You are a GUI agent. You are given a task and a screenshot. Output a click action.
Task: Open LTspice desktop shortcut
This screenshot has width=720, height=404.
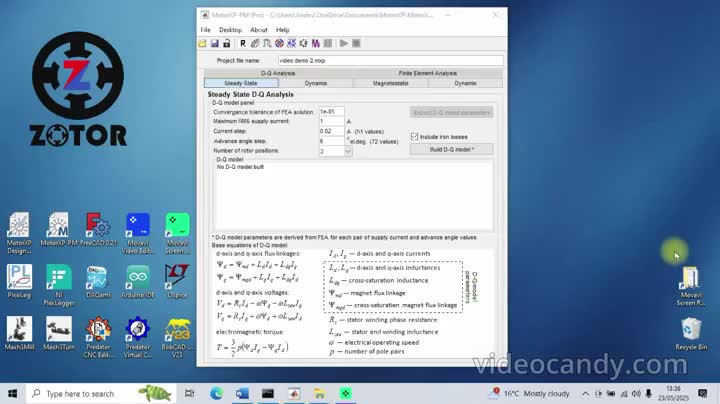coord(177,281)
